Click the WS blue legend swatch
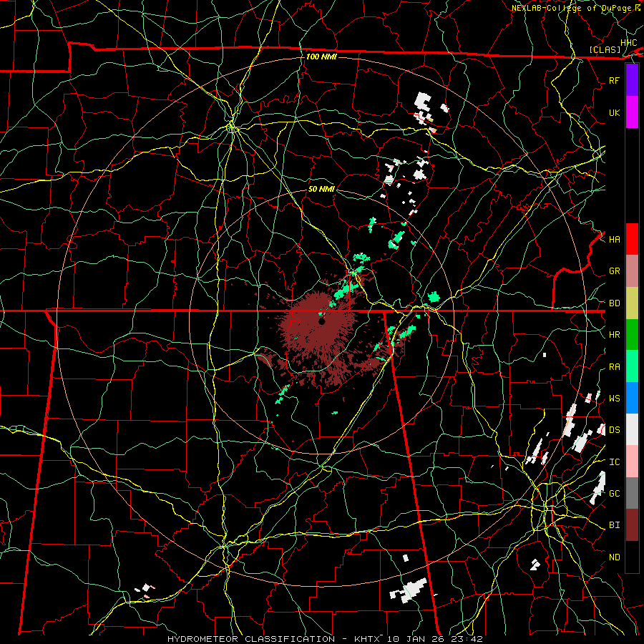This screenshot has width=644, height=644. (632, 398)
